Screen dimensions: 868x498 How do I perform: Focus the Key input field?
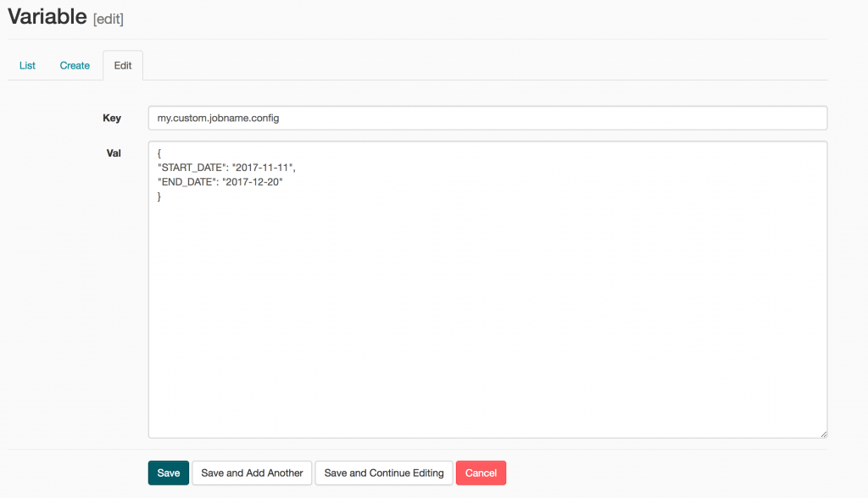coord(487,118)
